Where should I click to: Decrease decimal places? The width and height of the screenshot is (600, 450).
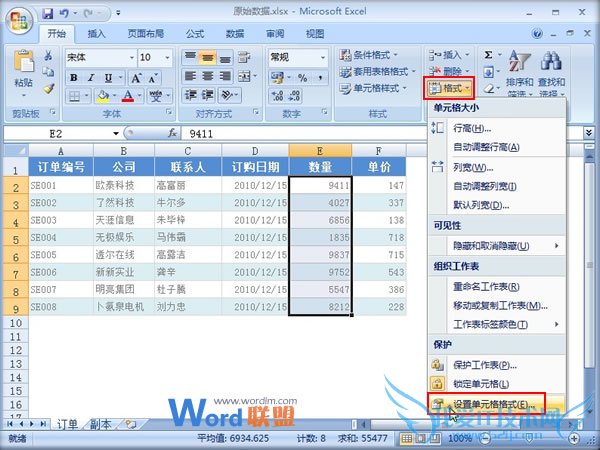point(293,96)
